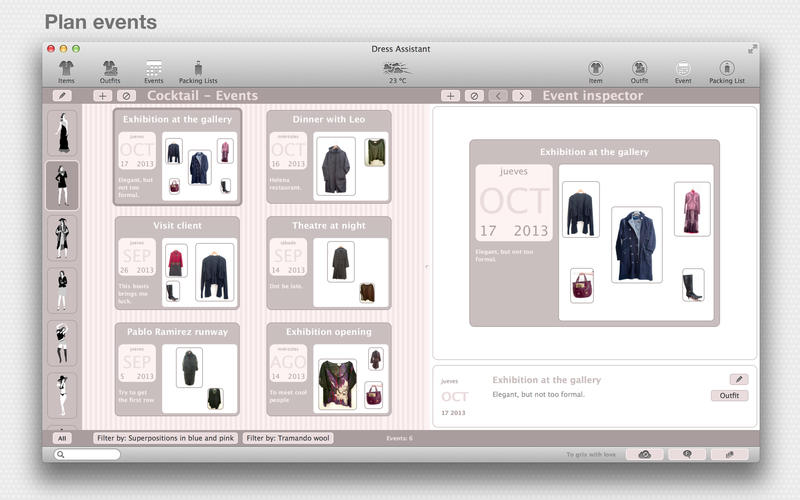800x500 pixels.
Task: Click the weather 23 °C icon
Action: pyautogui.click(x=396, y=71)
